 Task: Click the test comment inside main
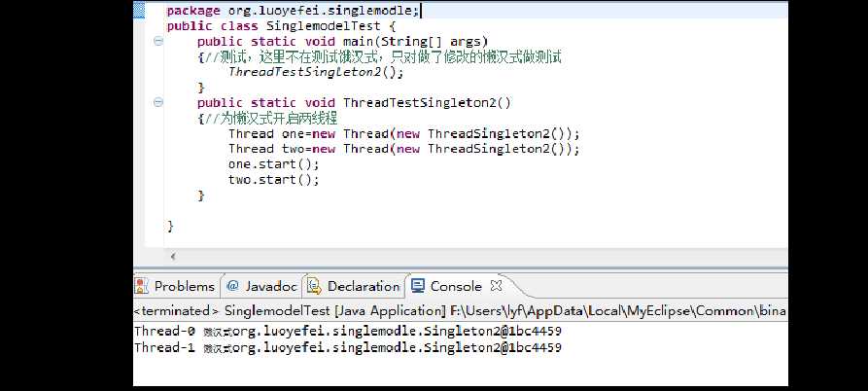(383, 57)
